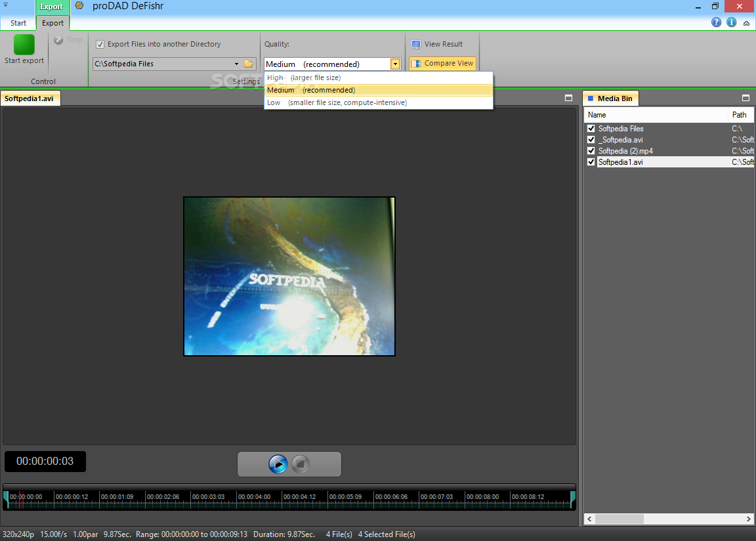Click the '4 Selected File(s)' status text
The height and width of the screenshot is (541, 756).
pyautogui.click(x=387, y=534)
